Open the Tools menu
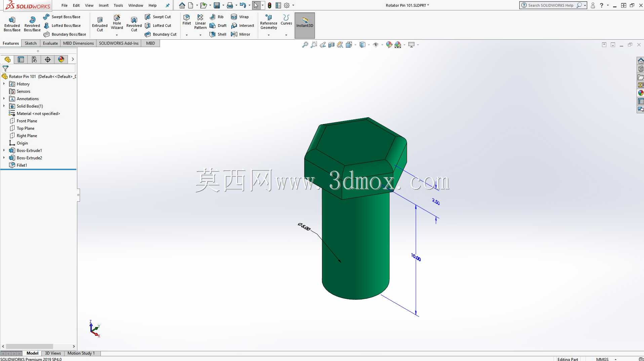 coord(118,5)
